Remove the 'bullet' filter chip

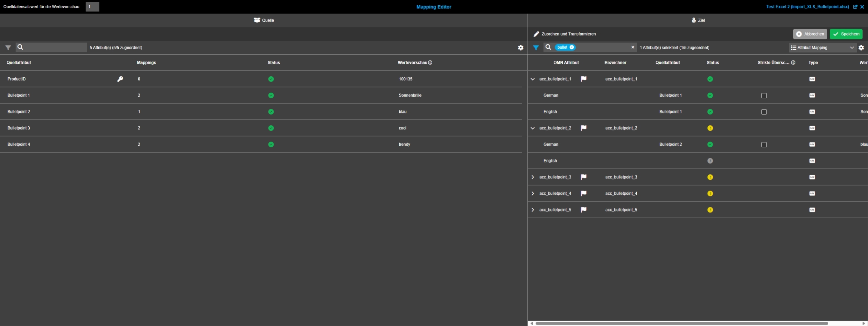coord(572,47)
